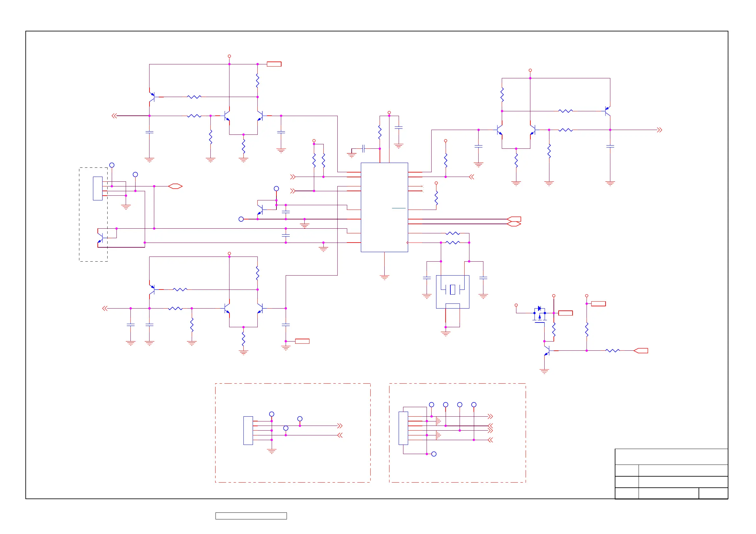Select the connector in the right red dashed frame
This screenshot has height=534, width=756.
tap(403, 428)
